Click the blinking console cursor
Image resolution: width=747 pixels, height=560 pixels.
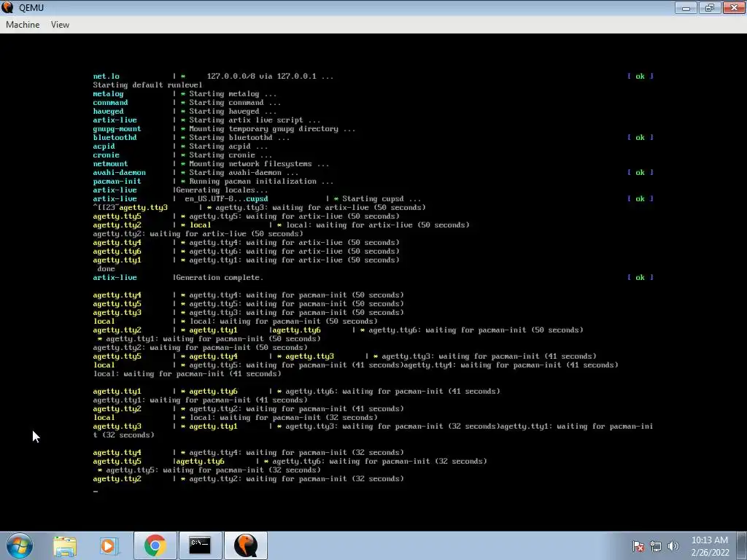[x=96, y=491]
